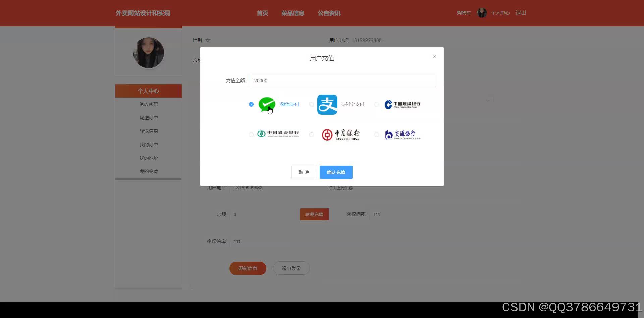The height and width of the screenshot is (318, 644).
Task: Click the 点我充值 button
Action: click(314, 214)
